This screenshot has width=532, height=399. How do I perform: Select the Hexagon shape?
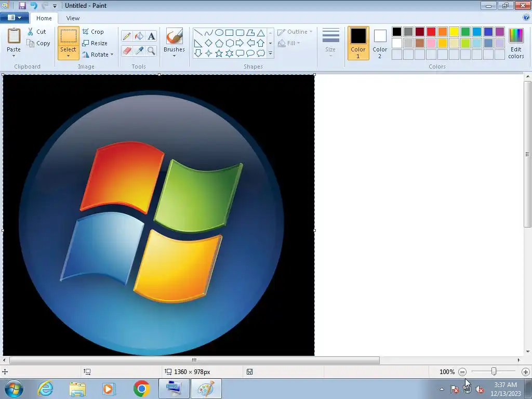coord(229,43)
